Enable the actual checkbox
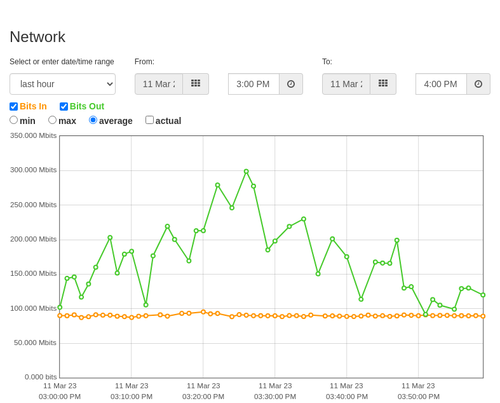500x403 pixels. pyautogui.click(x=150, y=120)
